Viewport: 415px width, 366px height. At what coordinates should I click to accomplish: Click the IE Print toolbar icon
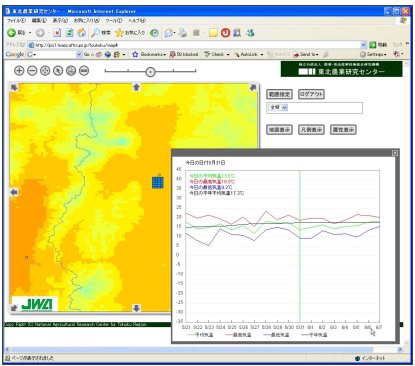point(182,33)
